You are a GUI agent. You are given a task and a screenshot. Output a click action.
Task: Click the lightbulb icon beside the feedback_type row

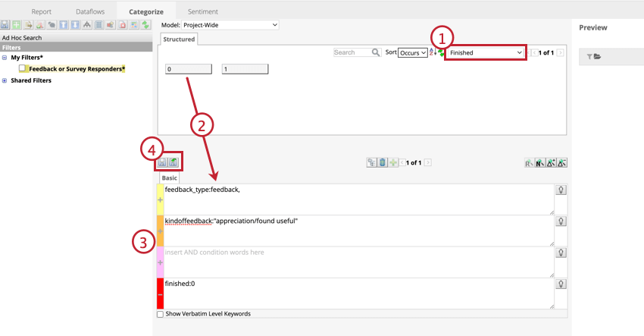click(x=561, y=190)
